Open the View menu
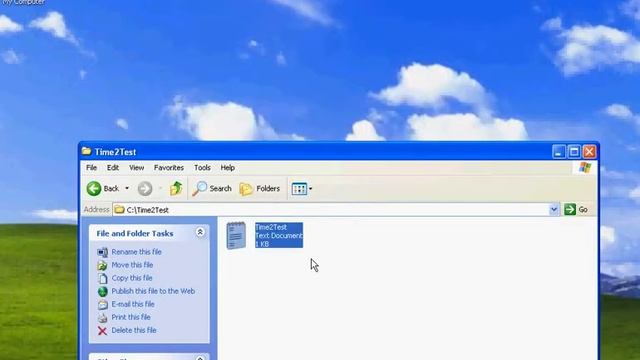 [136, 168]
